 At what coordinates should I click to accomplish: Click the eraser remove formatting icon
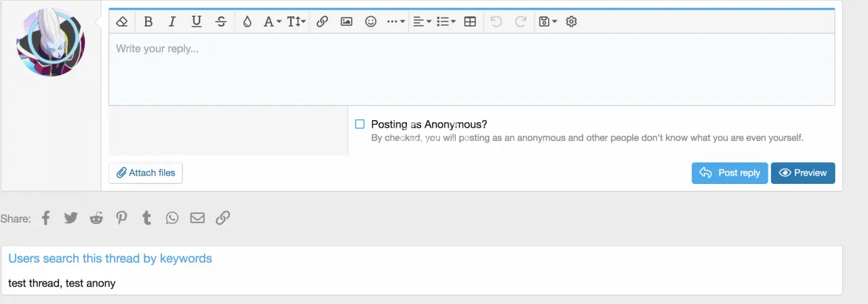pyautogui.click(x=122, y=22)
